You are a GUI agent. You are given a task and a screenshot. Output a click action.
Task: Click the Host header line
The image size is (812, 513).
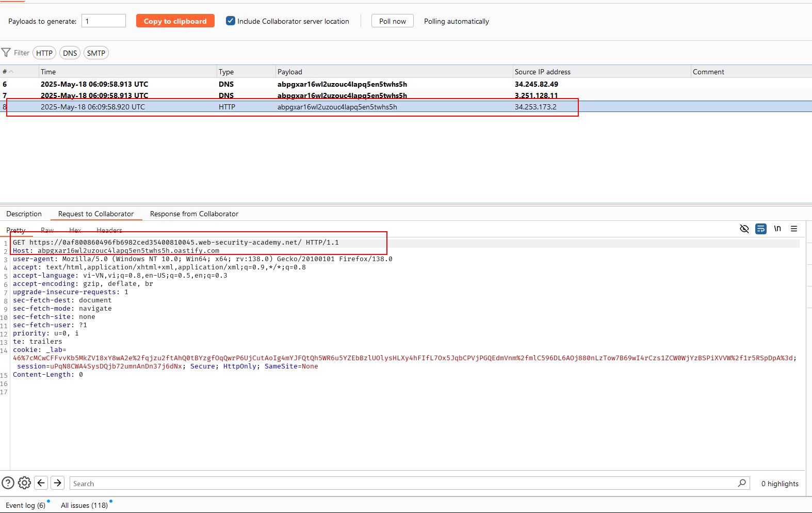click(x=116, y=251)
